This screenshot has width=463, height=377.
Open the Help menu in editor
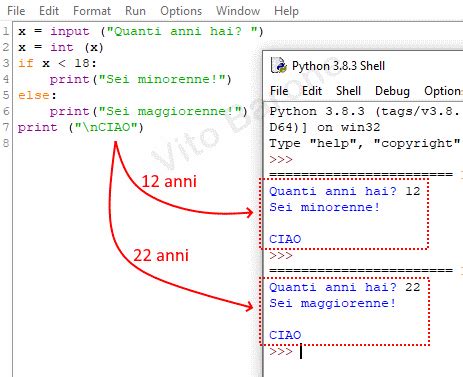[x=286, y=11]
